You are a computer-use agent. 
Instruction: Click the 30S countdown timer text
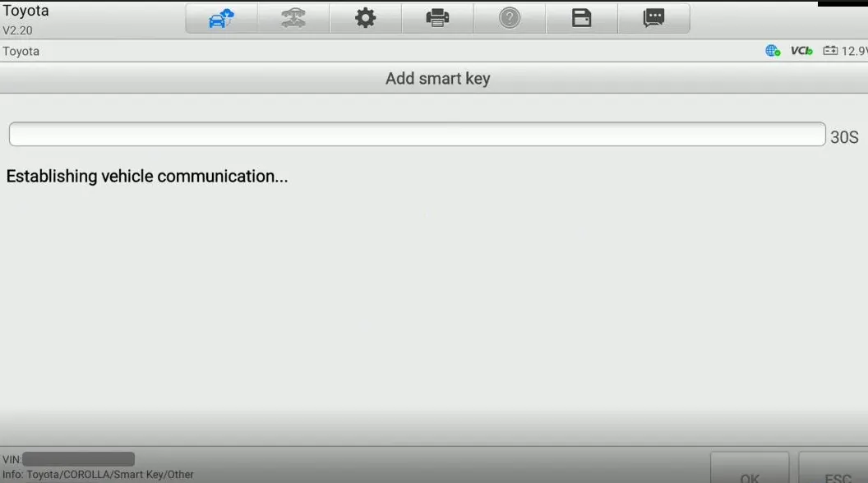(844, 137)
